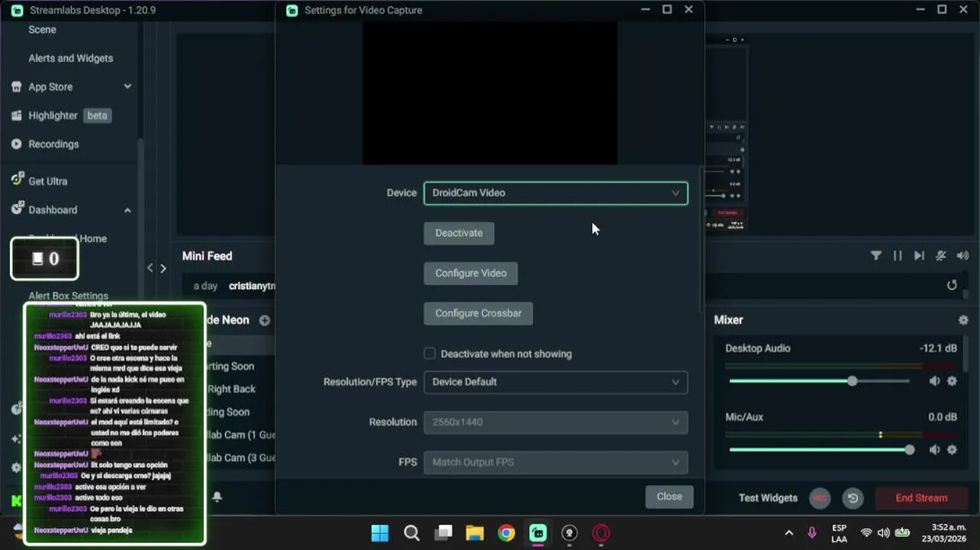
Task: Open Windows taskbar search
Action: (x=411, y=533)
